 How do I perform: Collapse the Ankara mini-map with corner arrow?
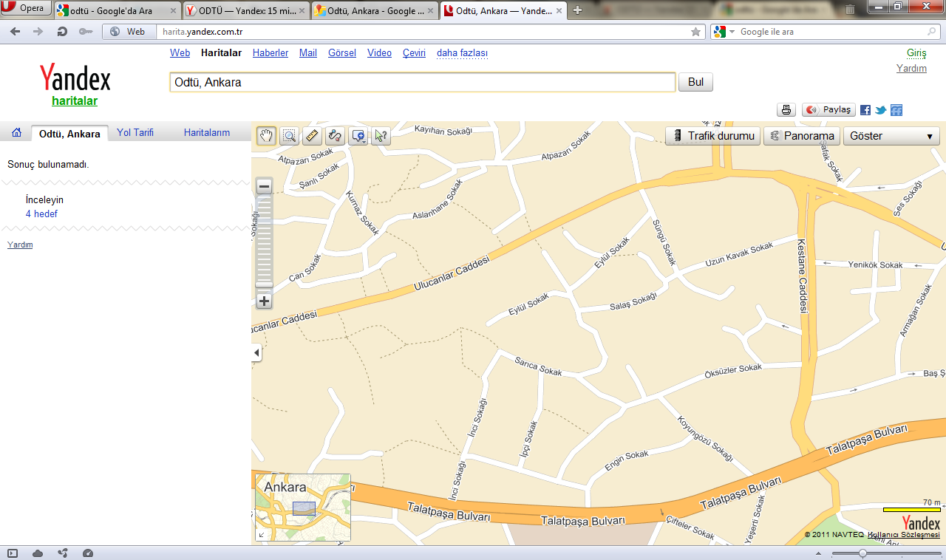pyautogui.click(x=262, y=535)
